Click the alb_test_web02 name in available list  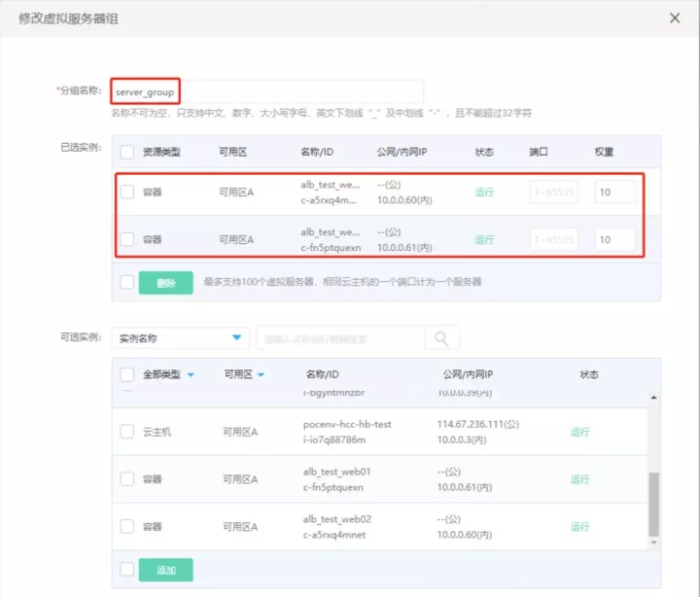[x=337, y=519]
